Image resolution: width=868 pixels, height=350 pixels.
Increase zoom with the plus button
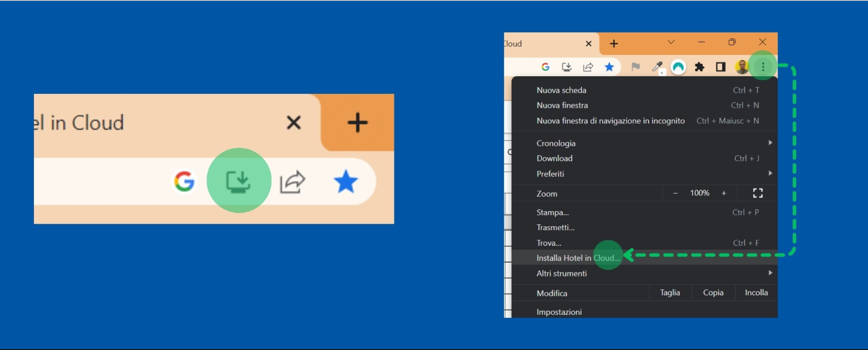(724, 193)
